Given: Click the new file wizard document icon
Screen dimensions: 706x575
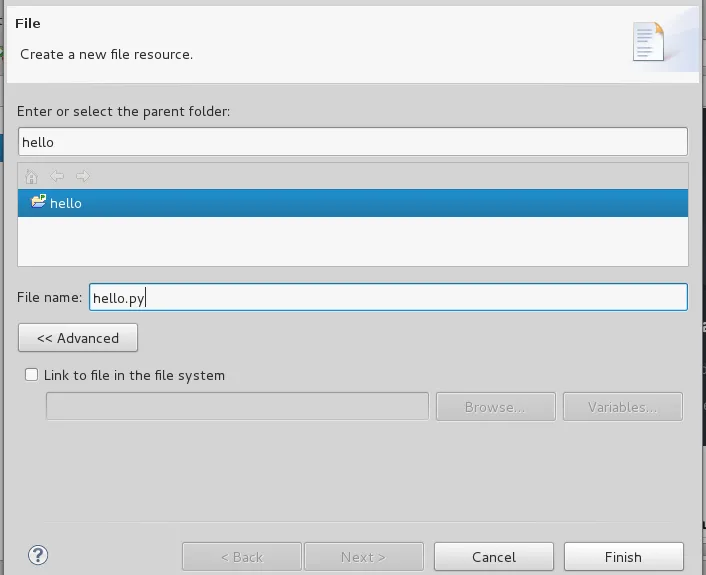Looking at the screenshot, I should click(x=648, y=41).
